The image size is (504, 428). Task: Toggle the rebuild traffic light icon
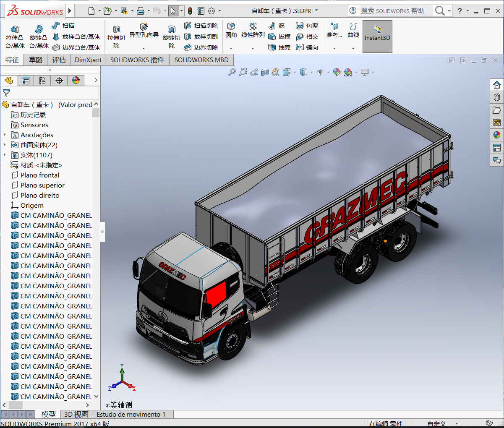190,11
